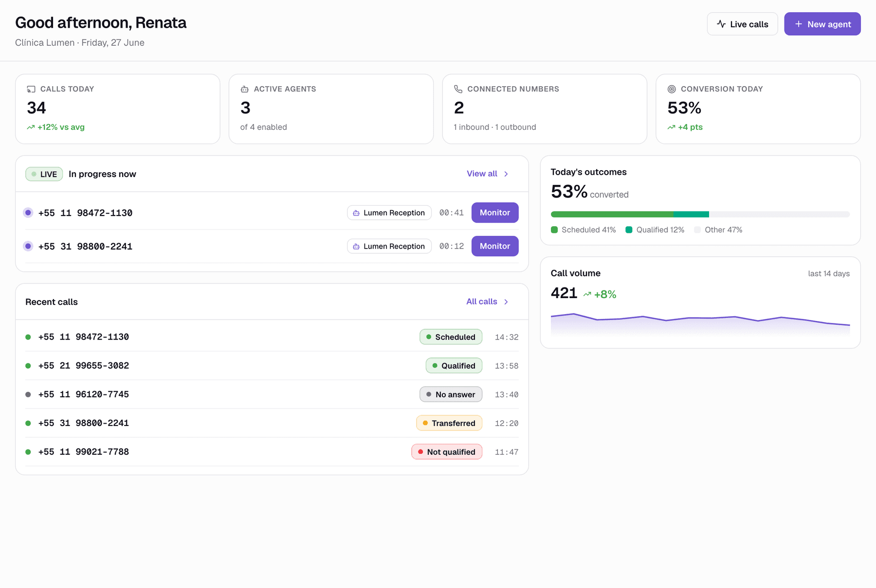Open recent call +55 31 98800-2241 at 12:20

point(272,423)
